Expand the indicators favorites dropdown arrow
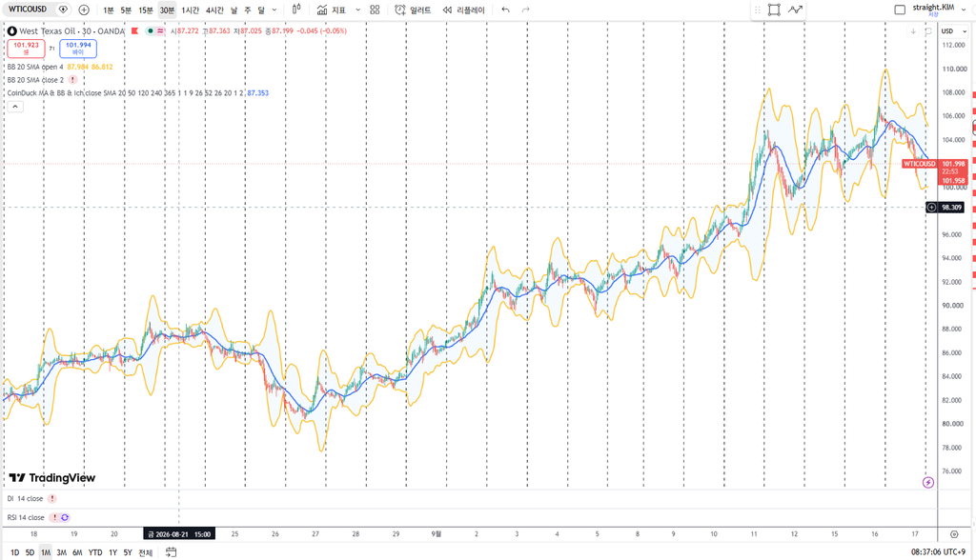976x560 pixels. click(x=358, y=10)
